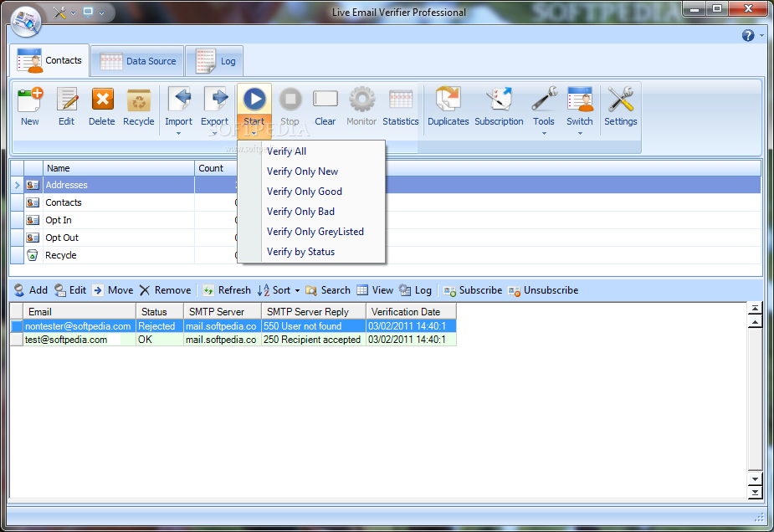This screenshot has height=532, width=774.
Task: Open the Subscription tool
Action: (x=499, y=100)
